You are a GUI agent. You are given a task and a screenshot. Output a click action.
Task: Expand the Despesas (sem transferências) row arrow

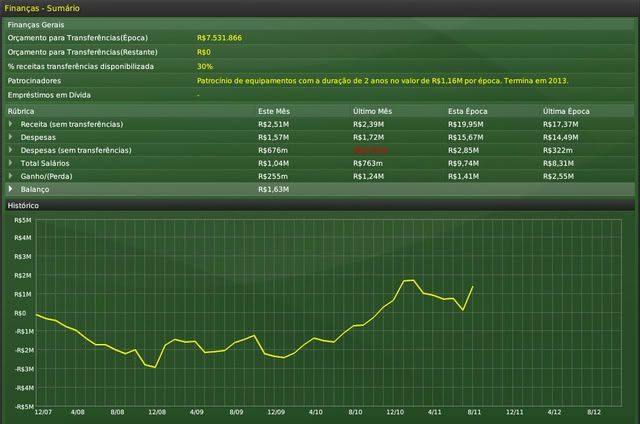pos(11,150)
